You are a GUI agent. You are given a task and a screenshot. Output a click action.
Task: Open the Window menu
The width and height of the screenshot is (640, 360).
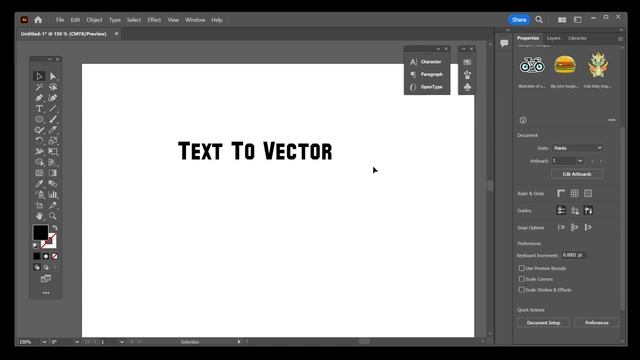[195, 20]
